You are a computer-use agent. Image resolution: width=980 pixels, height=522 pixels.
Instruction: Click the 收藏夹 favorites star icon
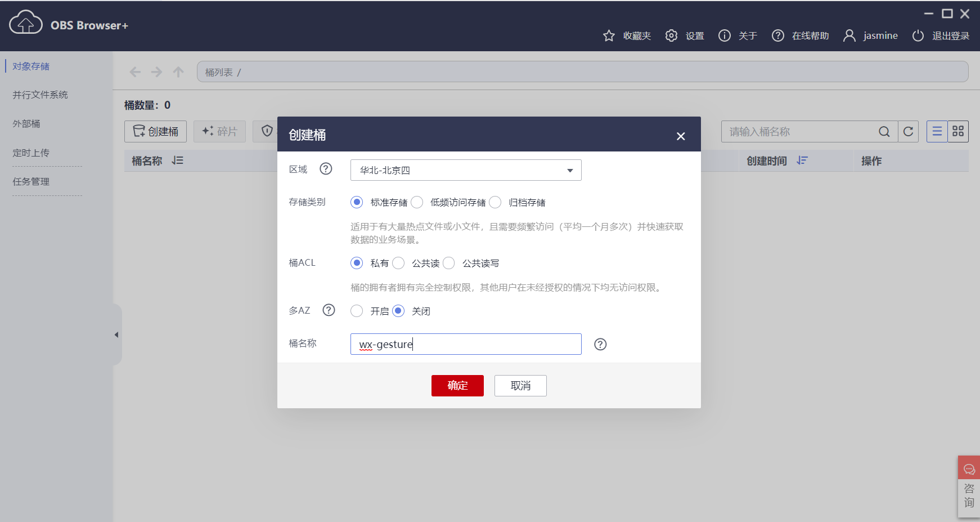click(609, 35)
